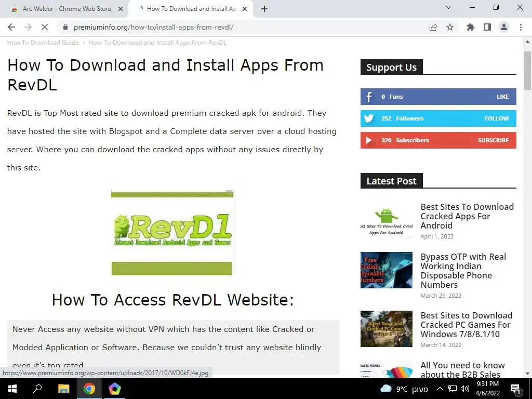Open How To Download Guide breadcrumb
Viewport: 532px width, 399px height.
coord(43,43)
